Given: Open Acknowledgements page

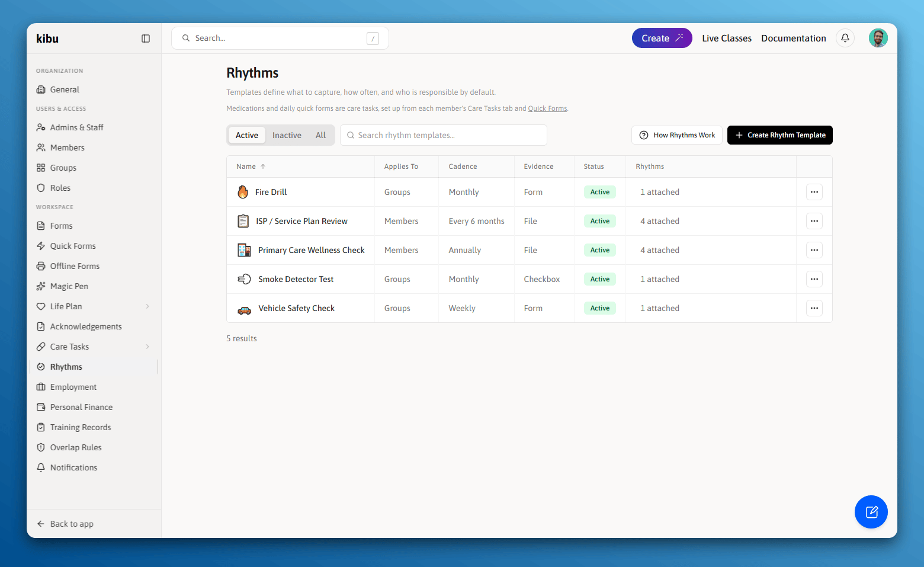Looking at the screenshot, I should [x=95, y=326].
